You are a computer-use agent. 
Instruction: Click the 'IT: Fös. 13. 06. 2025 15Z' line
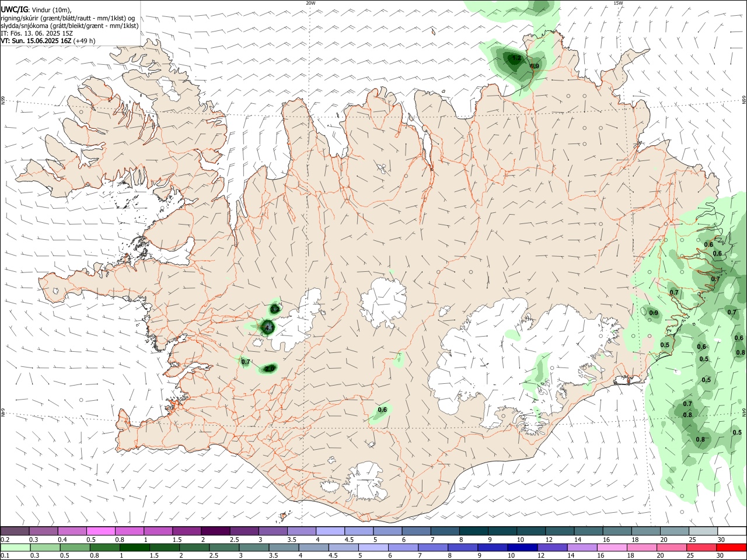click(36, 33)
